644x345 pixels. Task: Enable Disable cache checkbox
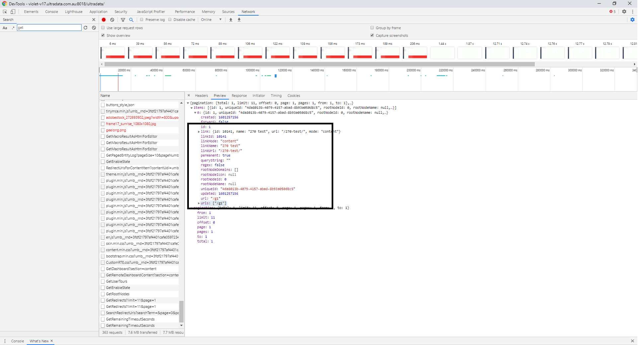click(170, 20)
